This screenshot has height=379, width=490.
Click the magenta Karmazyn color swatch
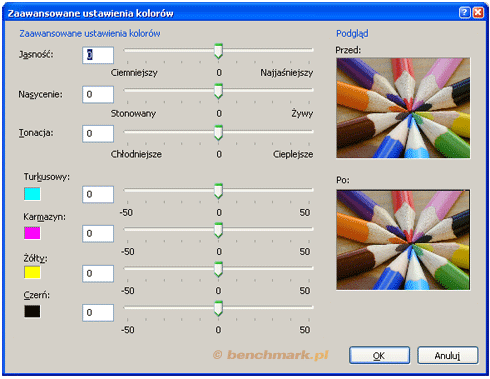(32, 233)
